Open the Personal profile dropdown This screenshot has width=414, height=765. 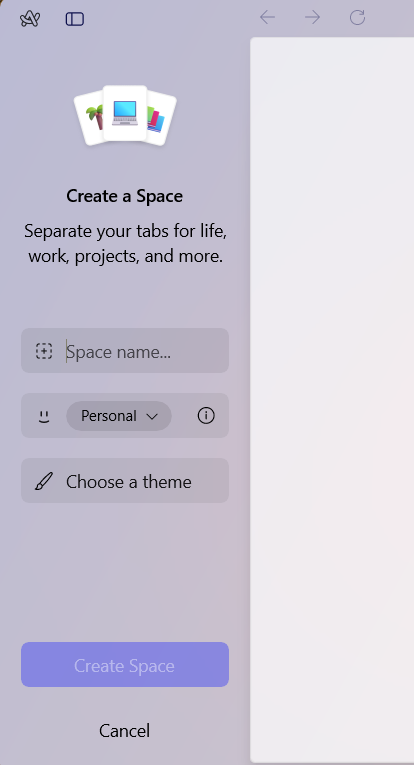[x=119, y=416]
